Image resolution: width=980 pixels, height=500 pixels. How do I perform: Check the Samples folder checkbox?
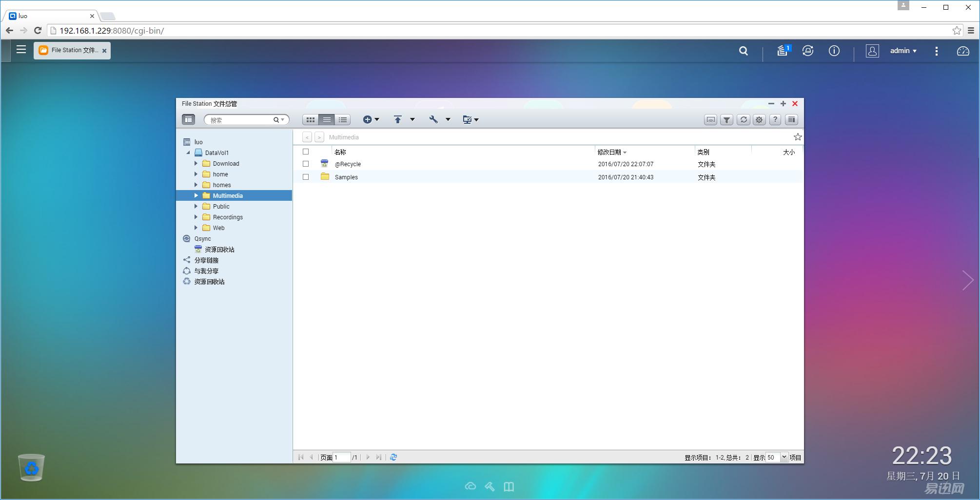click(x=306, y=177)
